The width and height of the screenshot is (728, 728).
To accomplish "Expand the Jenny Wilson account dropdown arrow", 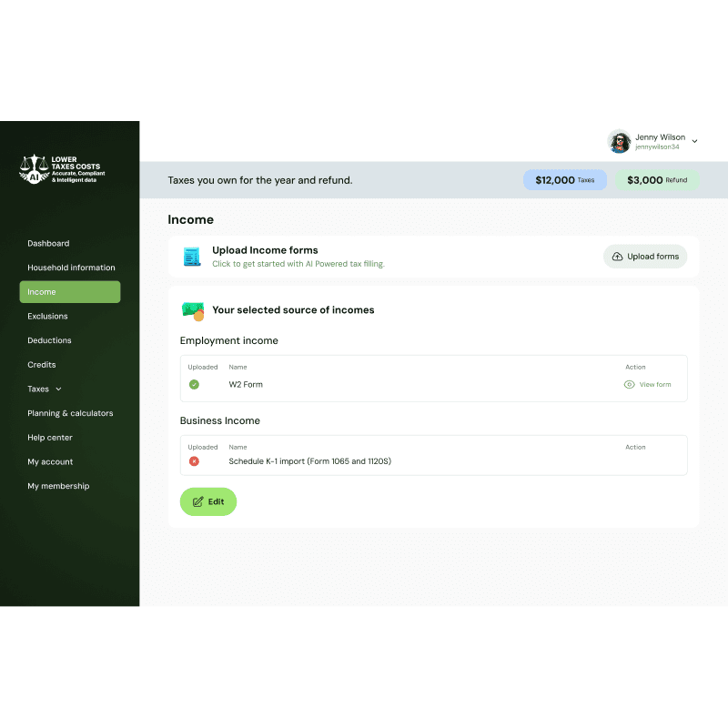I will point(694,141).
